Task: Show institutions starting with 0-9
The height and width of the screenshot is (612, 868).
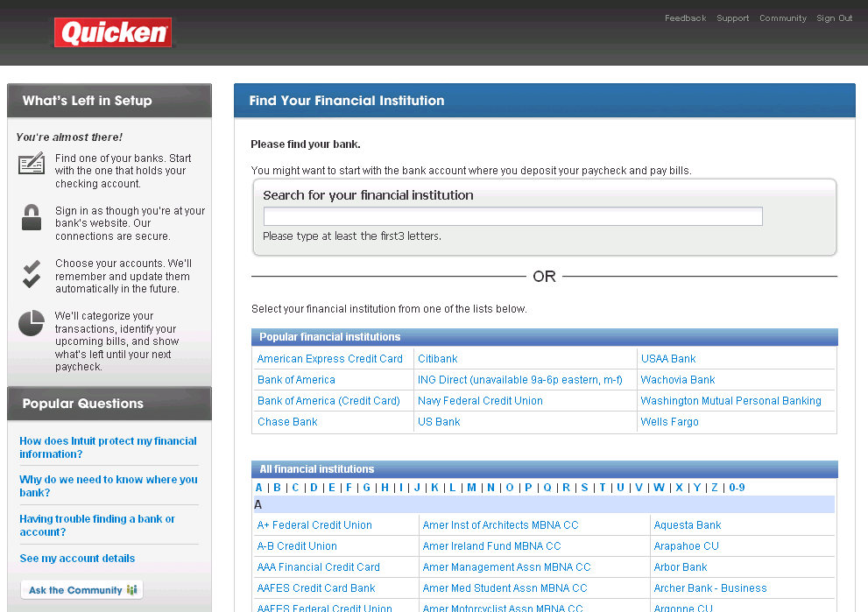Action: pos(737,488)
